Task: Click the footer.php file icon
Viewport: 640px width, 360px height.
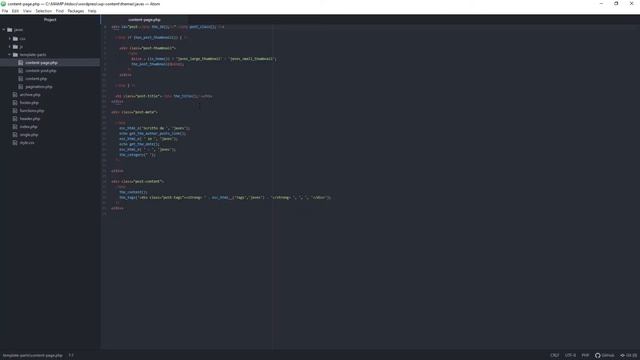Action: [x=15, y=103]
